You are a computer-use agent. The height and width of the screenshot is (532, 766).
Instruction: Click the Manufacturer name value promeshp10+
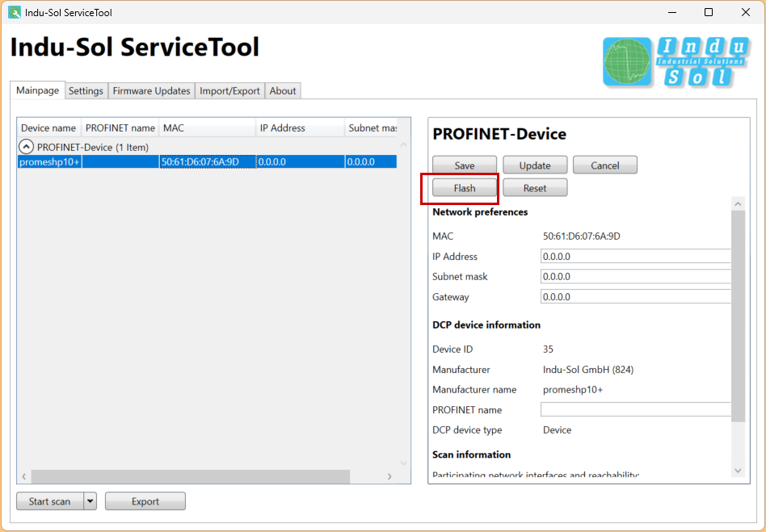[x=573, y=389]
